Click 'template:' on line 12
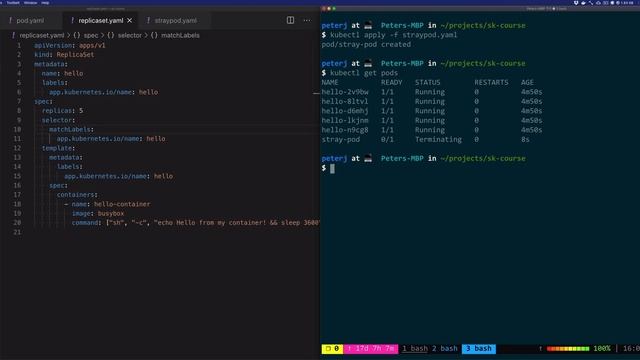The image size is (640, 360). (58, 148)
